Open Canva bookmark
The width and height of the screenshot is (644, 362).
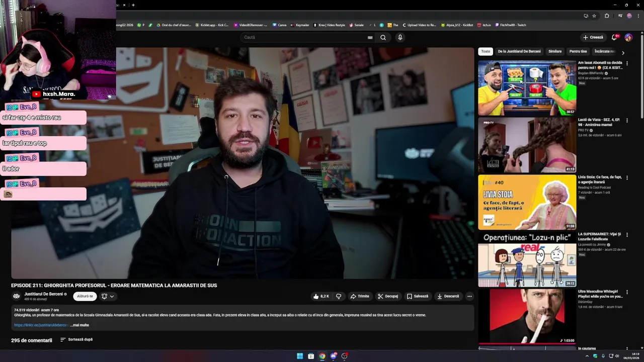pos(280,25)
